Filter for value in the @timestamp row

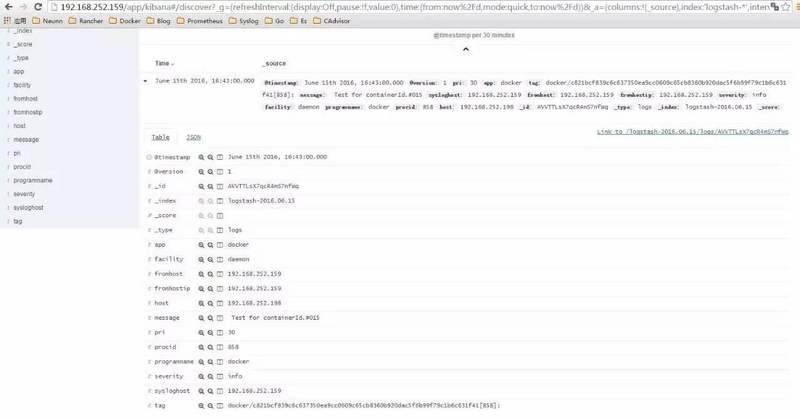(x=201, y=157)
